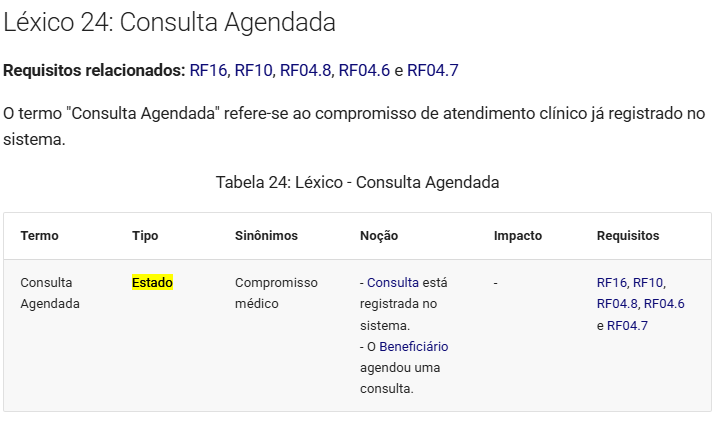Follow RF04.8 link beside the Requisitos relacionados label
Screen dimensions: 719x432
click(x=305, y=70)
